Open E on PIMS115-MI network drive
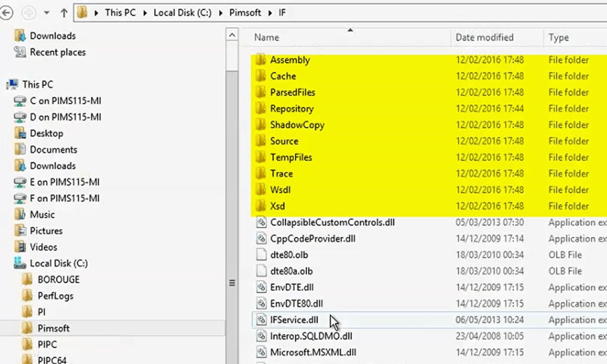 coord(64,182)
